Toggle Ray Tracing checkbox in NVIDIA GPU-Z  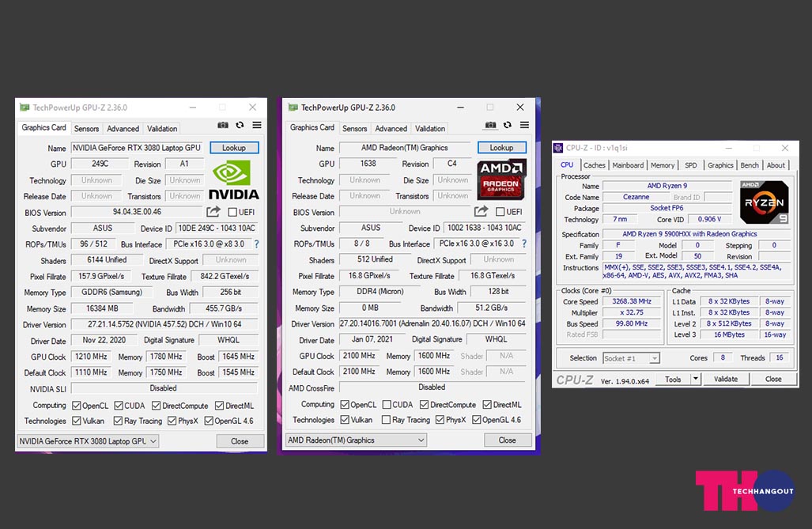(118, 421)
